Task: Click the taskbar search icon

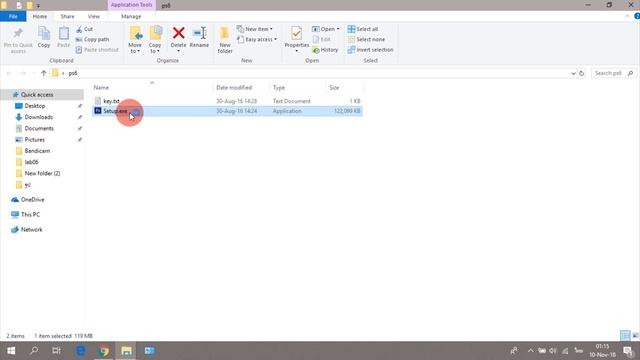Action: (34, 351)
